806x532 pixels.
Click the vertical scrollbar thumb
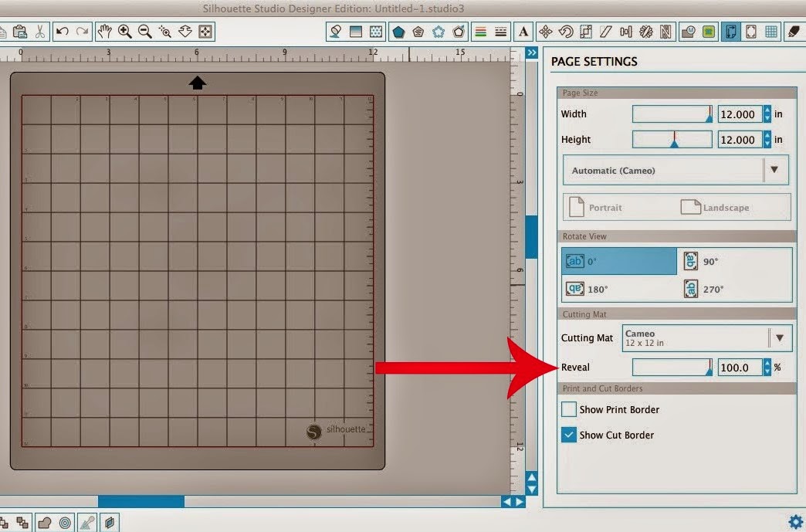(x=531, y=237)
